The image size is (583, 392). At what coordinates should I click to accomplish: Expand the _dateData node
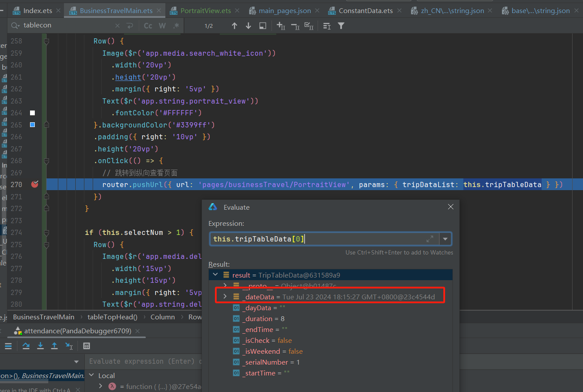tap(225, 297)
